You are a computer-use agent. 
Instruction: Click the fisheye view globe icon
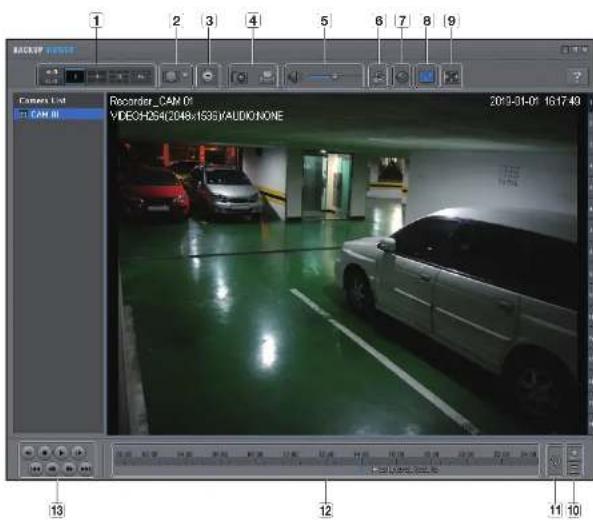click(171, 76)
